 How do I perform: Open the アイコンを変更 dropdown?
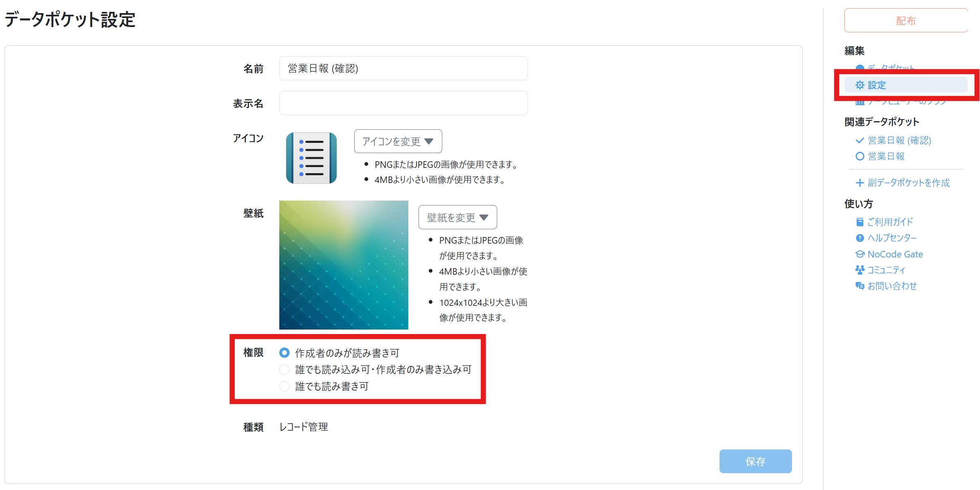[398, 141]
